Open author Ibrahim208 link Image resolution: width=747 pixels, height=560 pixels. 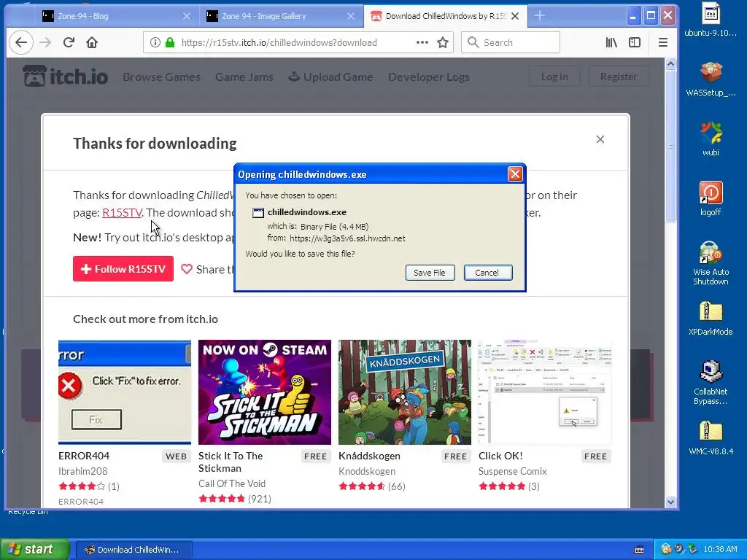(83, 472)
